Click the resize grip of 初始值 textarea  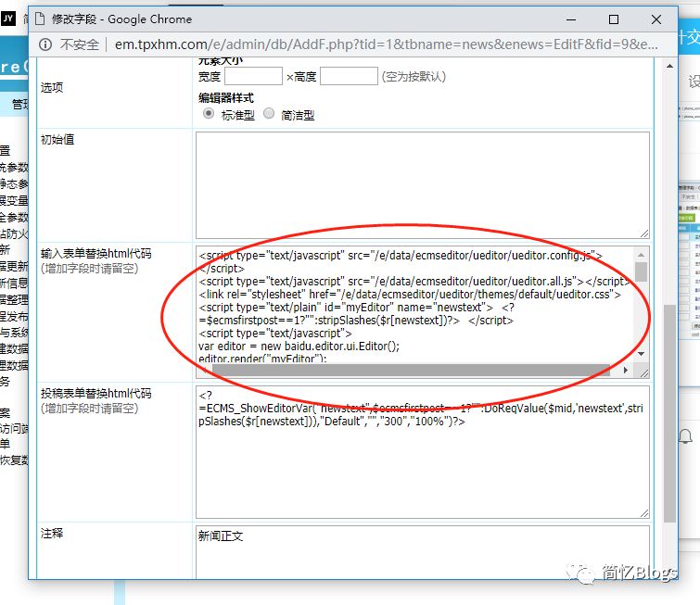click(643, 233)
